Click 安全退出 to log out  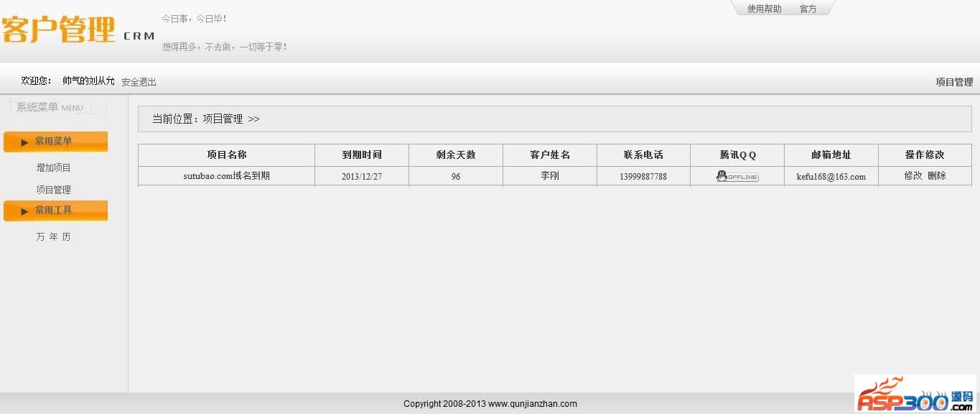(139, 82)
